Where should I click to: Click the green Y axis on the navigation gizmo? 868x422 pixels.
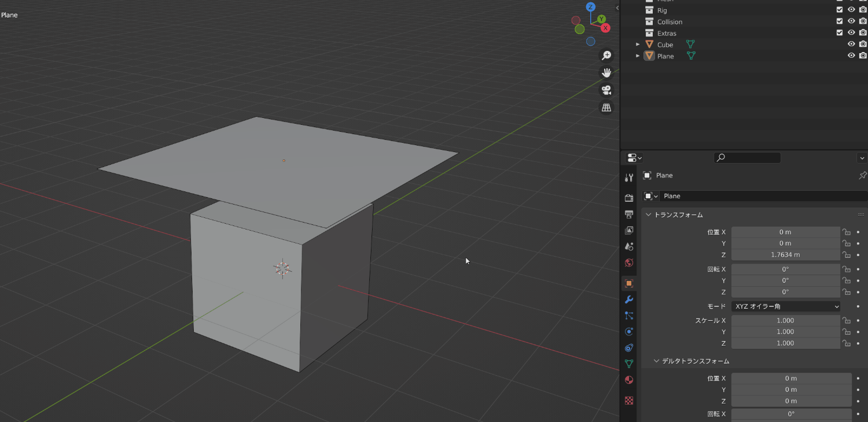(601, 19)
